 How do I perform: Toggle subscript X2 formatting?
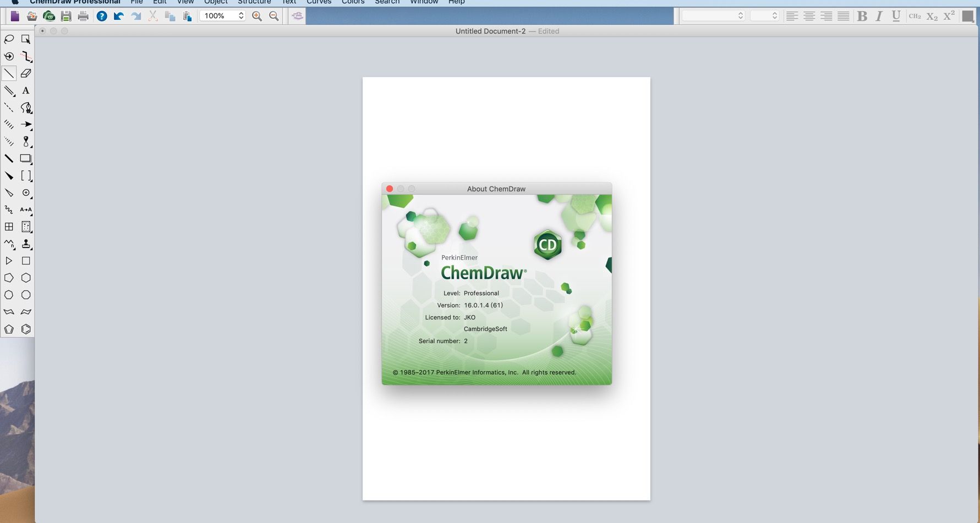point(932,16)
